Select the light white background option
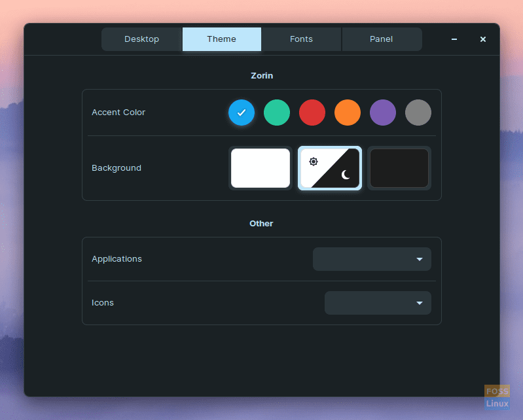523x420 pixels. tap(261, 168)
